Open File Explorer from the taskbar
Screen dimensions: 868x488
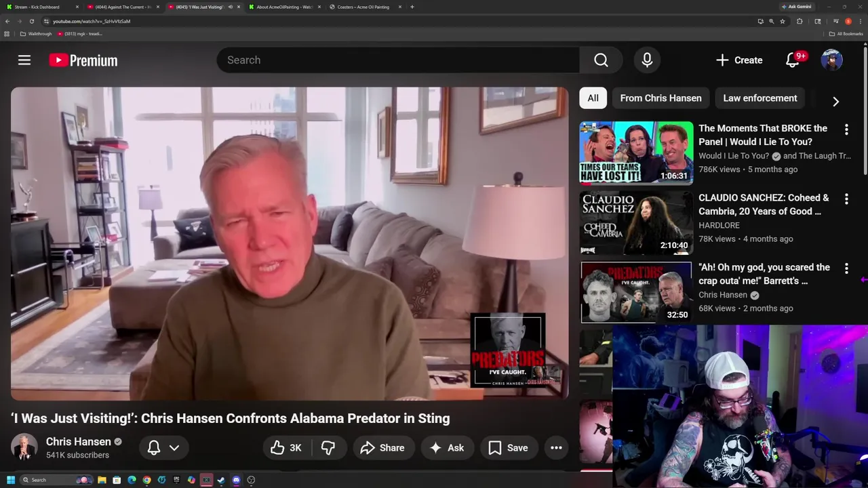[x=102, y=480]
